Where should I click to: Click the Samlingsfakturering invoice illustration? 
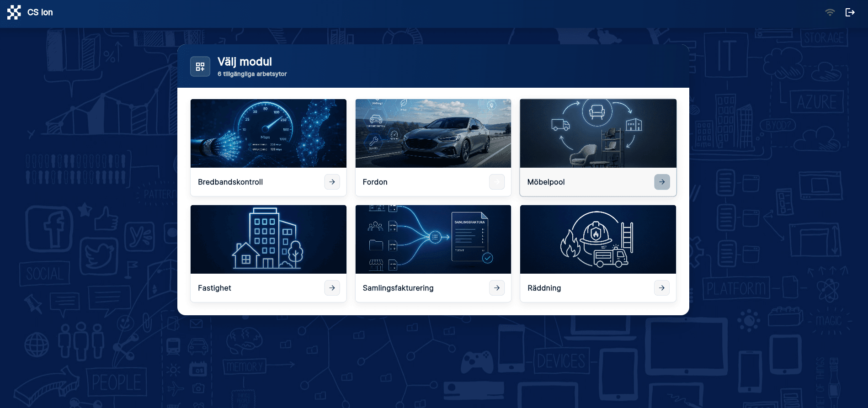(x=433, y=239)
